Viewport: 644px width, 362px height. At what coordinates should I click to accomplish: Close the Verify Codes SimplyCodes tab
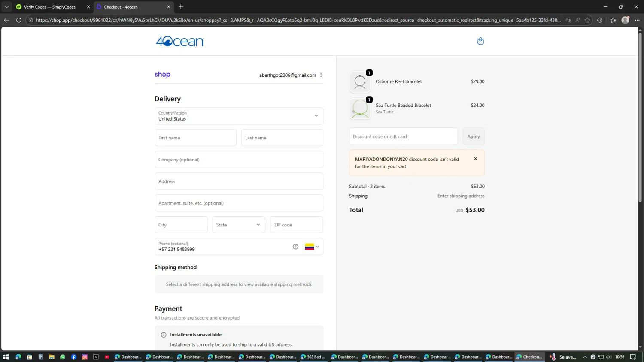(88, 7)
